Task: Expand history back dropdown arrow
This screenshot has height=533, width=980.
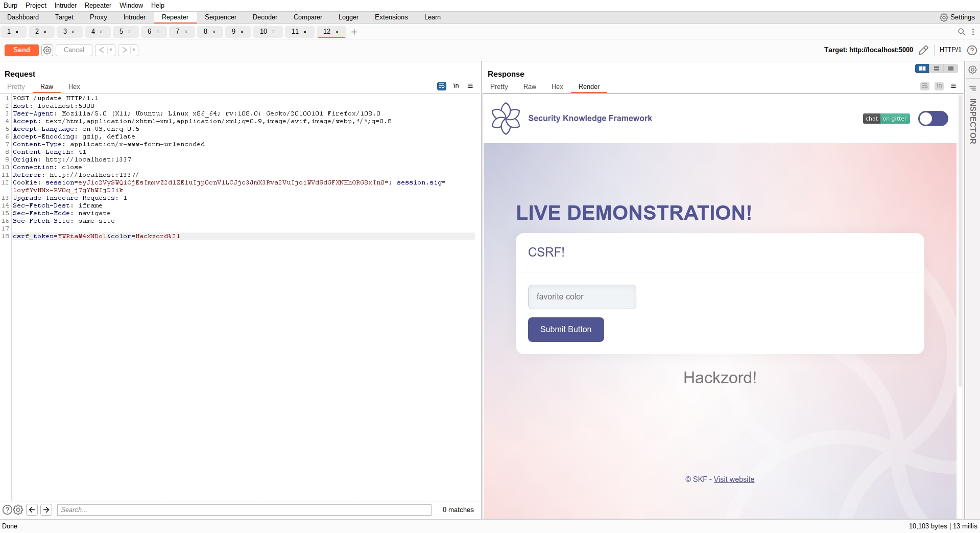Action: pos(111,50)
